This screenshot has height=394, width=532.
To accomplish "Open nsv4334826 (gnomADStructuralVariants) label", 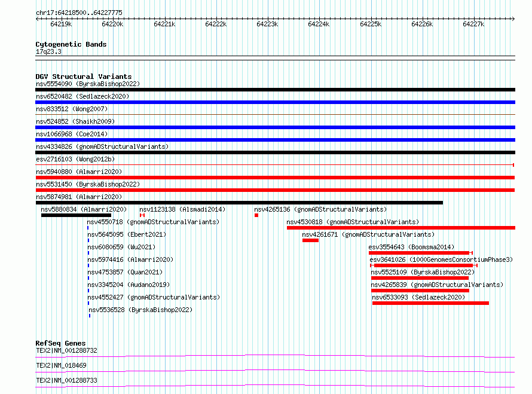I will pyautogui.click(x=102, y=146).
